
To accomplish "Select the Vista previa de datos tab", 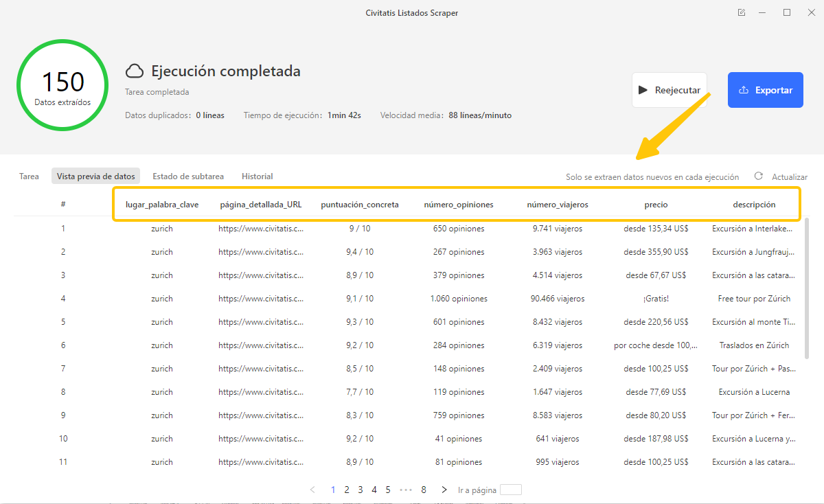I will tap(95, 176).
